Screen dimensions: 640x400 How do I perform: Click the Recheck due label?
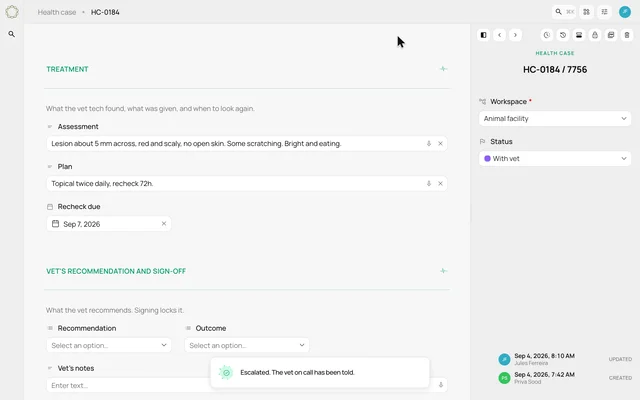tap(79, 207)
